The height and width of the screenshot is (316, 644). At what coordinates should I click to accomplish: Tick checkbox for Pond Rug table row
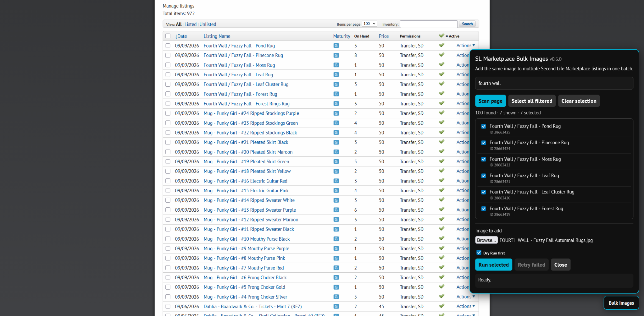coord(168,46)
